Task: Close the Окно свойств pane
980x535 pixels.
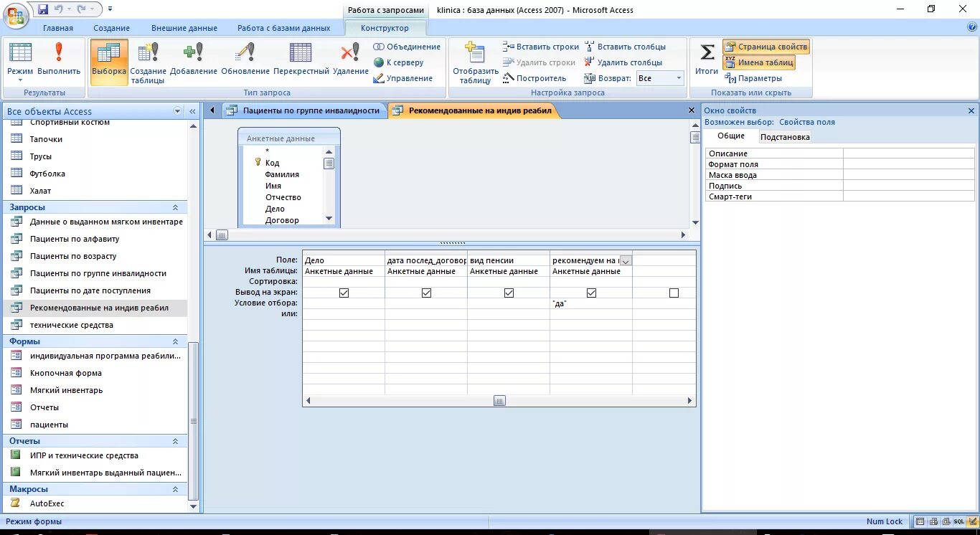Action: click(971, 110)
